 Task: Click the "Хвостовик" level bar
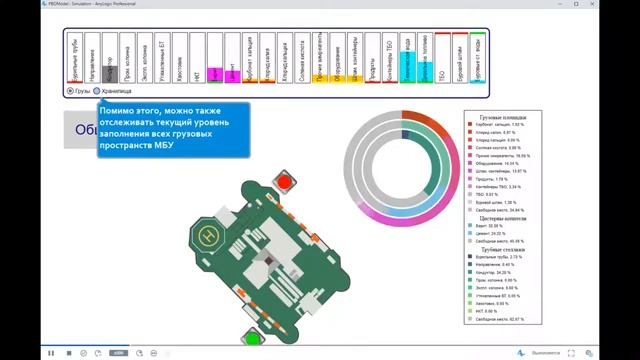click(x=180, y=58)
